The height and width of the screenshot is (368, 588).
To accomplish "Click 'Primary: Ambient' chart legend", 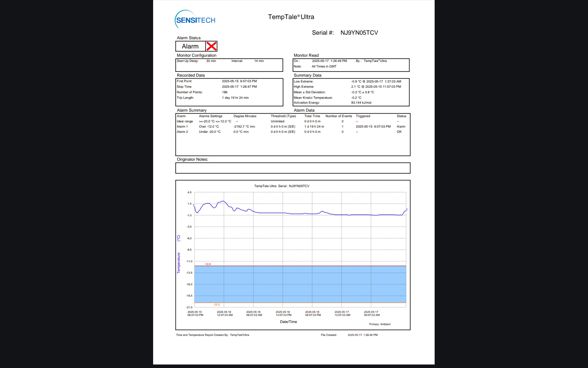I will pyautogui.click(x=380, y=324).
